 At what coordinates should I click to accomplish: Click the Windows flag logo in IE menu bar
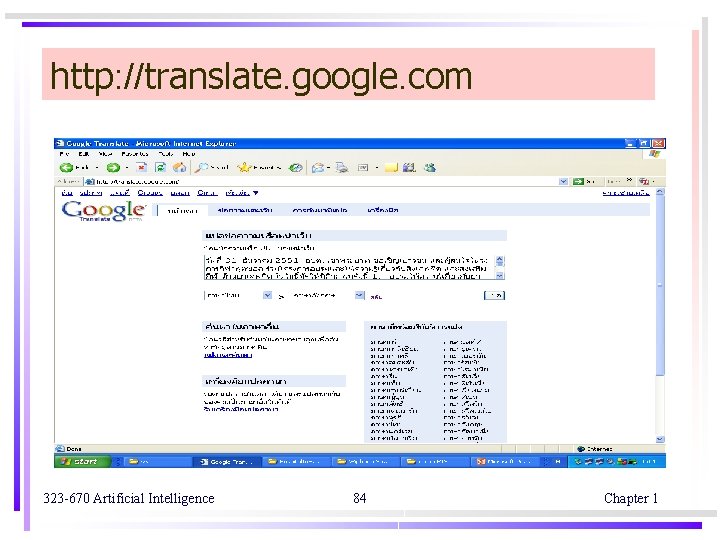click(x=654, y=154)
